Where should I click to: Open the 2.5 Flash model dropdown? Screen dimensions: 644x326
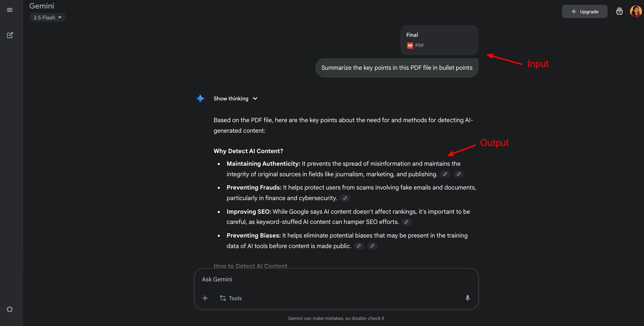tap(47, 17)
